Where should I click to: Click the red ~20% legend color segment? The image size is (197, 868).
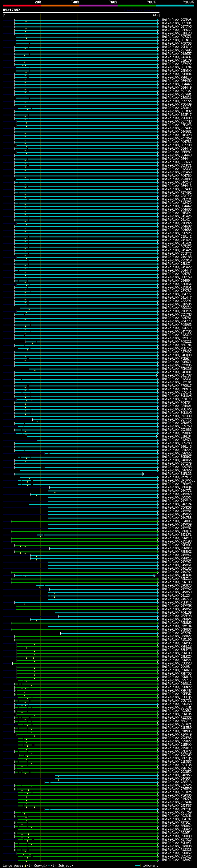point(22,6)
